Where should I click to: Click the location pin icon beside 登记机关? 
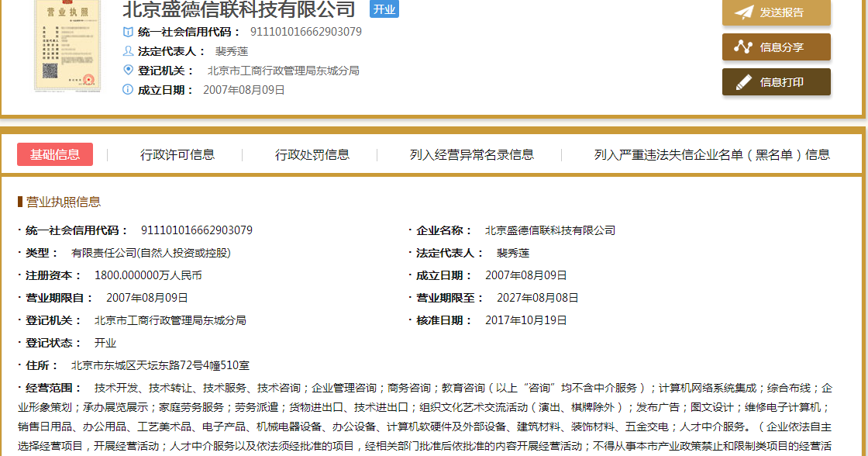[128, 70]
